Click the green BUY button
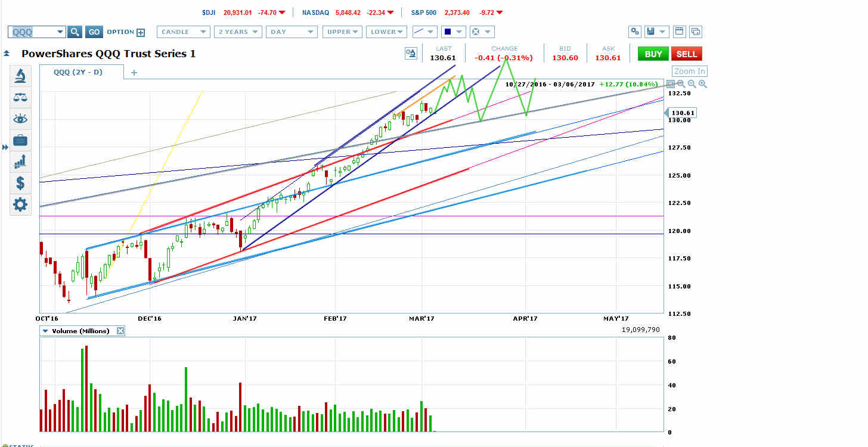This screenshot has height=447, width=868. (653, 54)
